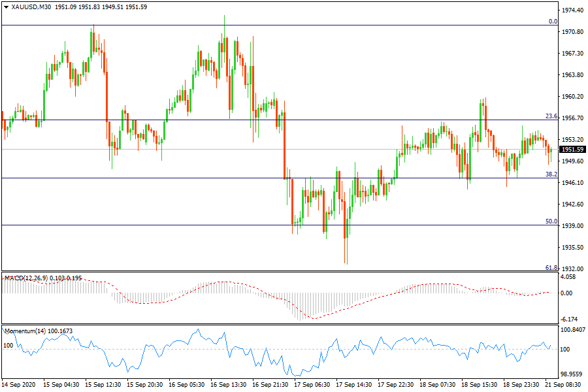Open the dropdown arrow beside XAUUSD,M30
The image size is (588, 392).
[7, 7]
